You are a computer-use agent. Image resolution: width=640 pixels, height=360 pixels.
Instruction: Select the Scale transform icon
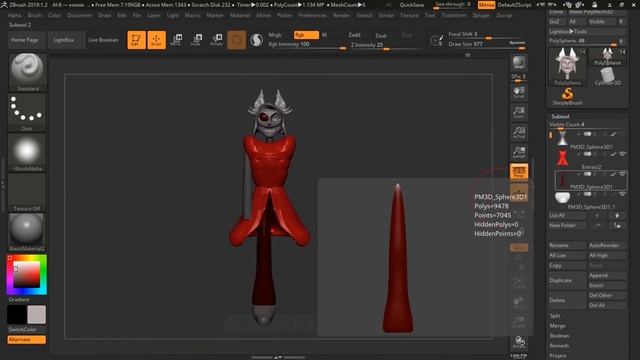coord(196,40)
